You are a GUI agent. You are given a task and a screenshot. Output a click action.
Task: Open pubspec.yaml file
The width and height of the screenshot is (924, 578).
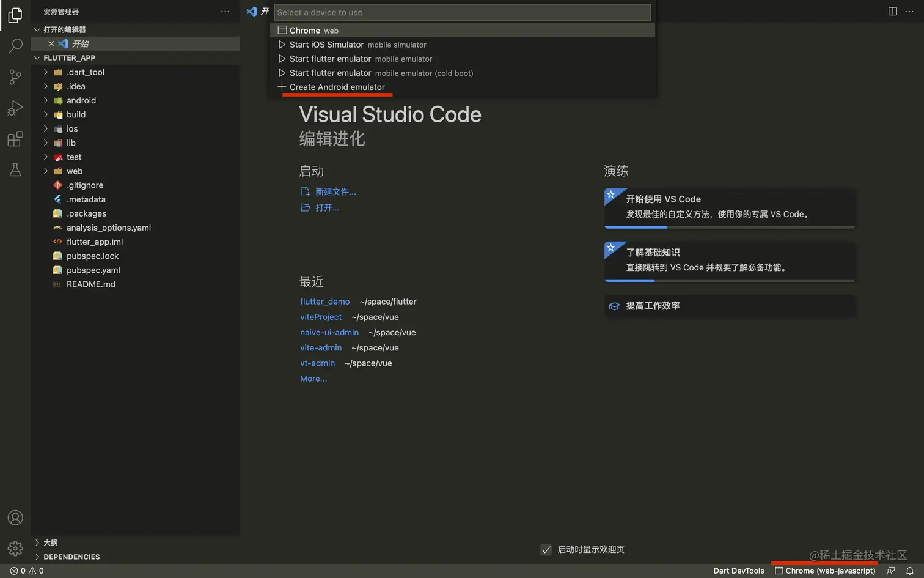(x=136, y=270)
